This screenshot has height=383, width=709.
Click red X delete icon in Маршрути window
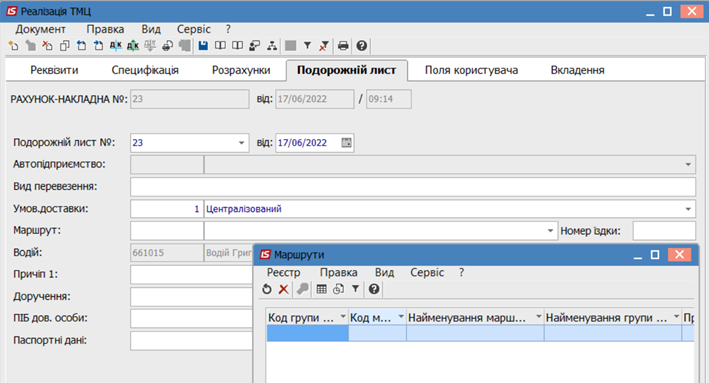click(x=284, y=289)
